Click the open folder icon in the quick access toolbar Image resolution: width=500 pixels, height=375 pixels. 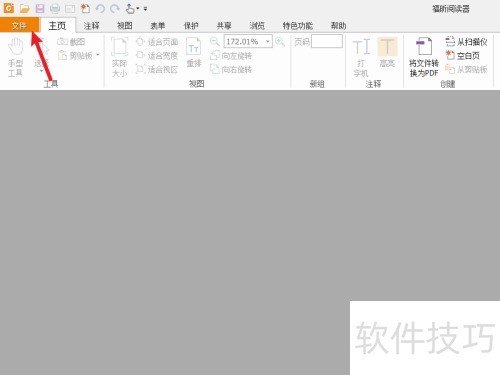[x=25, y=9]
